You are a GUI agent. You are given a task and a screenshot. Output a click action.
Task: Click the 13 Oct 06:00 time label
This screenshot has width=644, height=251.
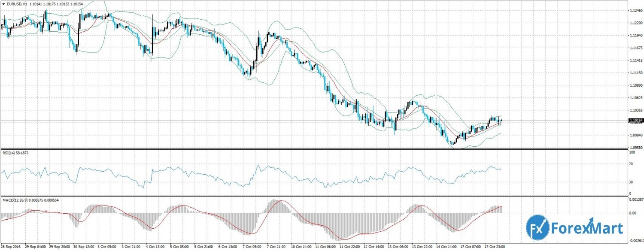click(x=399, y=247)
